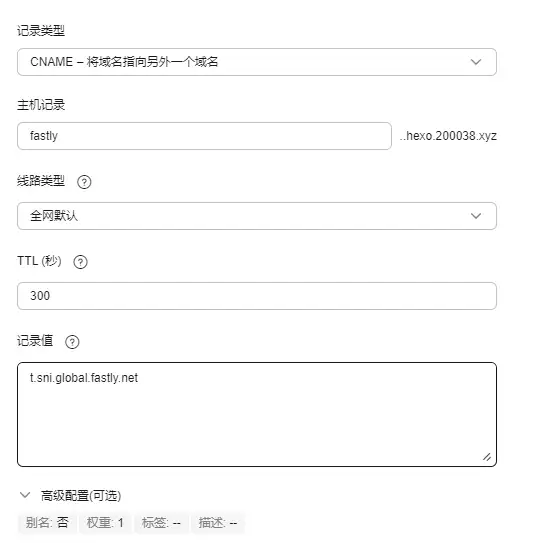The width and height of the screenshot is (542, 543).
Task: Click the 高级配置(可选) heading text
Action: 81,496
